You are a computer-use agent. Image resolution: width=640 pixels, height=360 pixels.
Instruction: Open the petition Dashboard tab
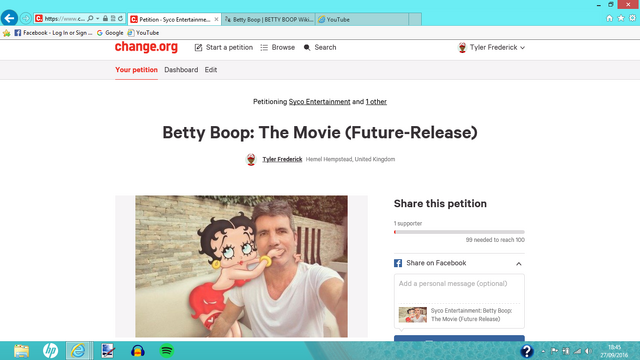tap(181, 70)
